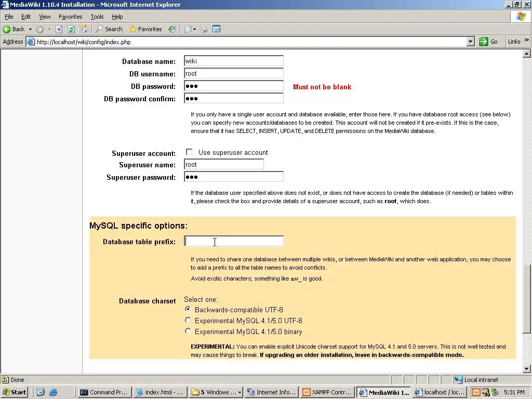Click the Go button green arrow
The height and width of the screenshot is (399, 532).
(484, 42)
